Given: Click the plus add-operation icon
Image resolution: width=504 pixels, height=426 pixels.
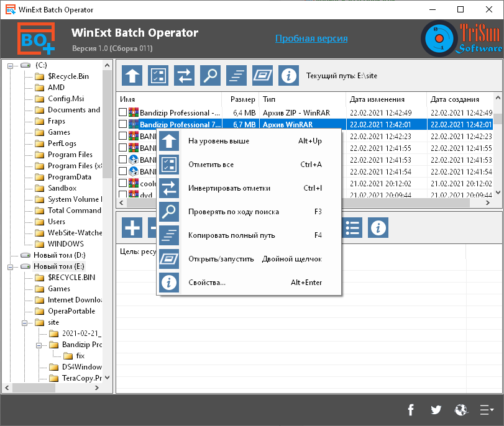Looking at the screenshot, I should (x=132, y=228).
